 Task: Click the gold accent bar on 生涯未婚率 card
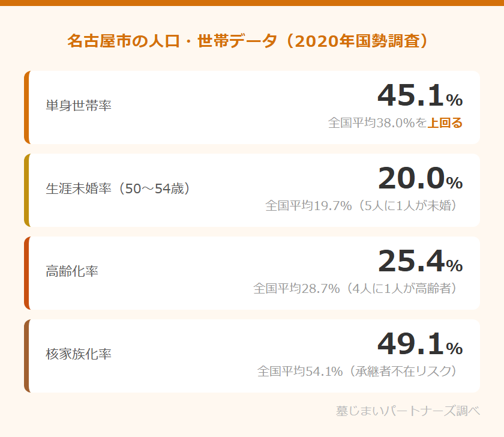[26, 190]
